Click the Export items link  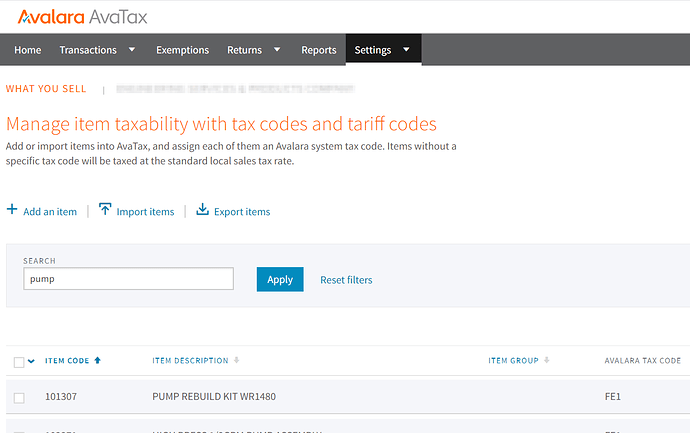(x=242, y=212)
